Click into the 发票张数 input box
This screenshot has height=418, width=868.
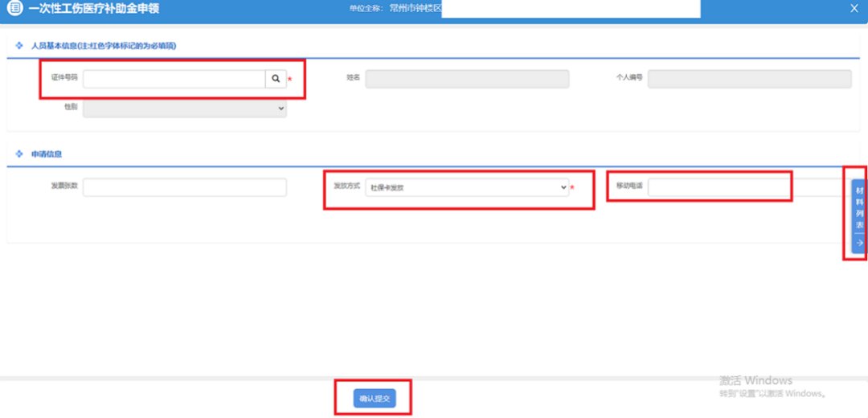[184, 187]
